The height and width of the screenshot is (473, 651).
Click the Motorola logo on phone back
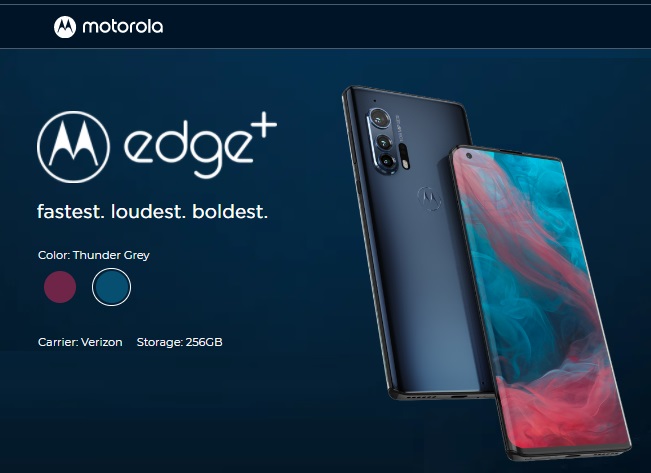[429, 199]
